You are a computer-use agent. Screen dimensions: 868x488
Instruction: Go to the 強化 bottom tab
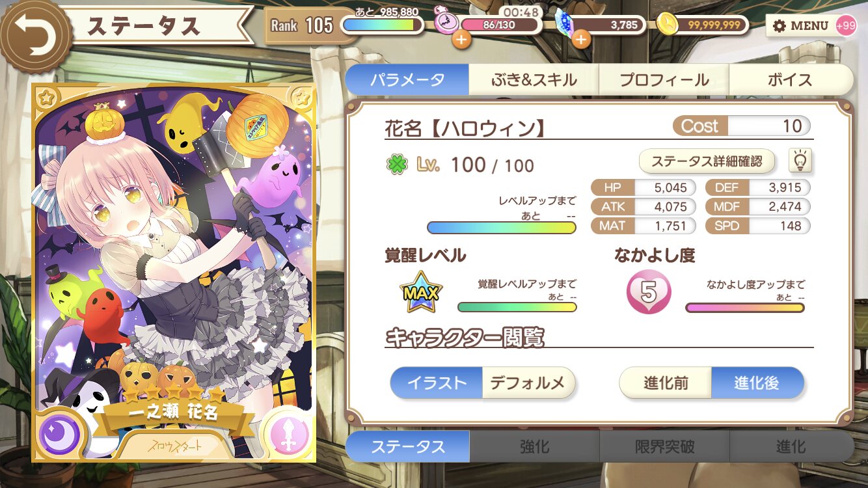[534, 446]
